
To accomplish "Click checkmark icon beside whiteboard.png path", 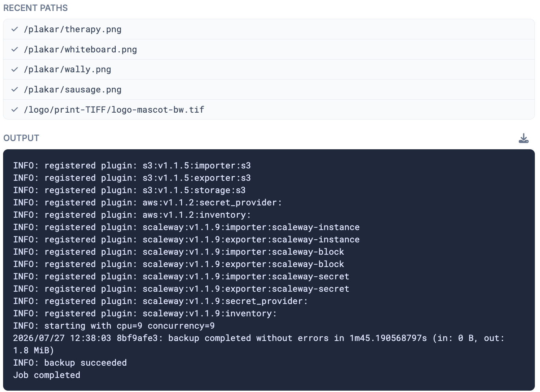I will 14,49.
